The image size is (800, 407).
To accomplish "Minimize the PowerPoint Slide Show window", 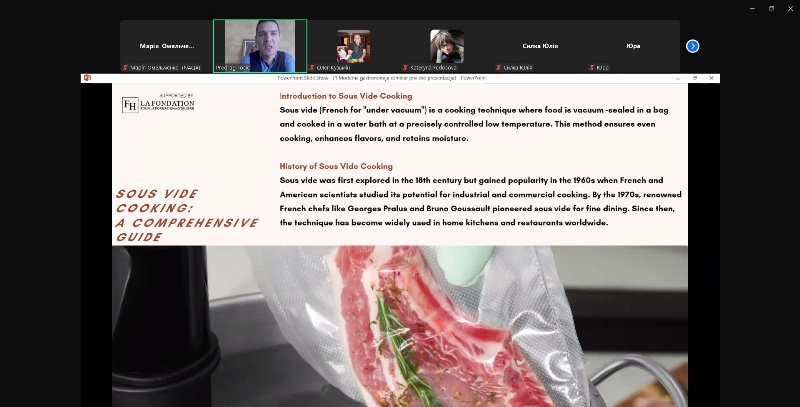I will pos(678,78).
